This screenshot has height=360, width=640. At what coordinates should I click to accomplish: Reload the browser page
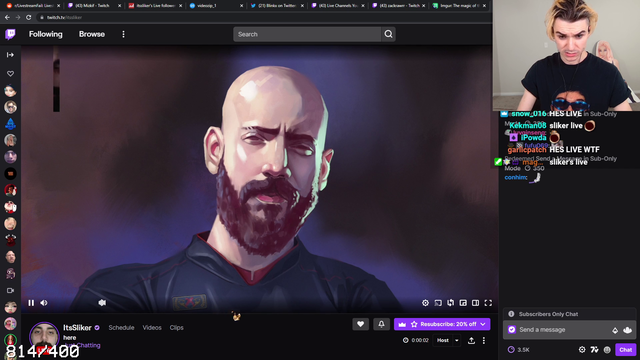click(x=29, y=18)
